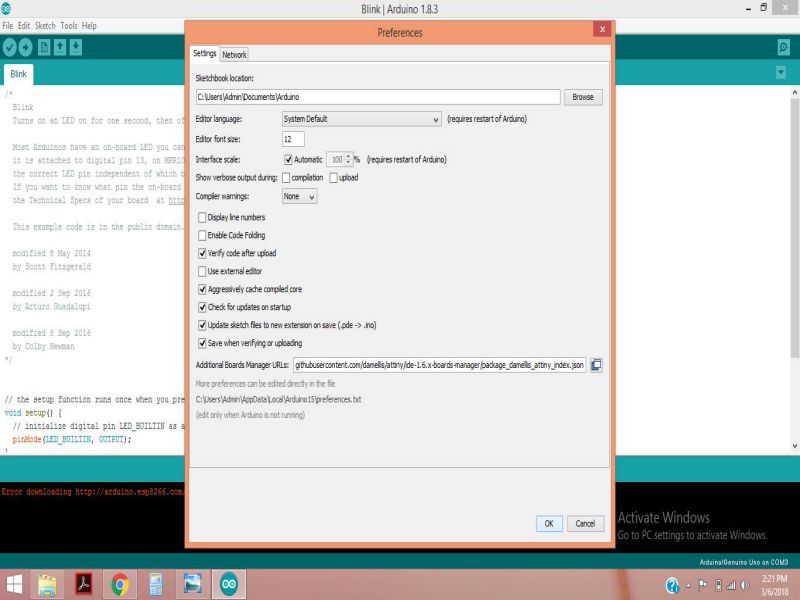The width and height of the screenshot is (800, 600).
Task: Open the Windows Start button
Action: [x=14, y=584]
